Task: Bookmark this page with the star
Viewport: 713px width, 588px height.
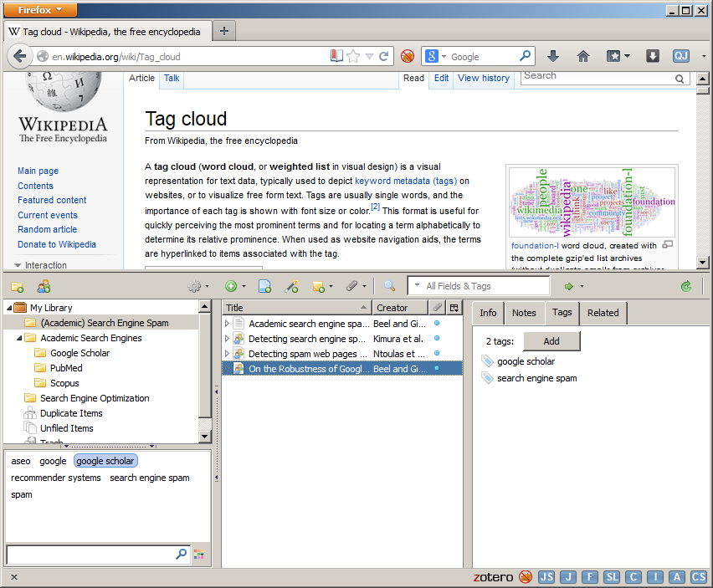Action: (353, 56)
